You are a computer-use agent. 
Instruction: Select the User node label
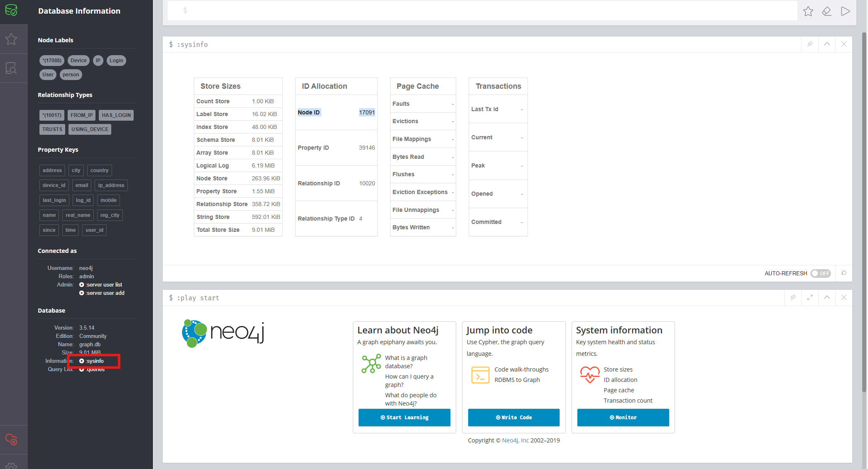coord(48,75)
